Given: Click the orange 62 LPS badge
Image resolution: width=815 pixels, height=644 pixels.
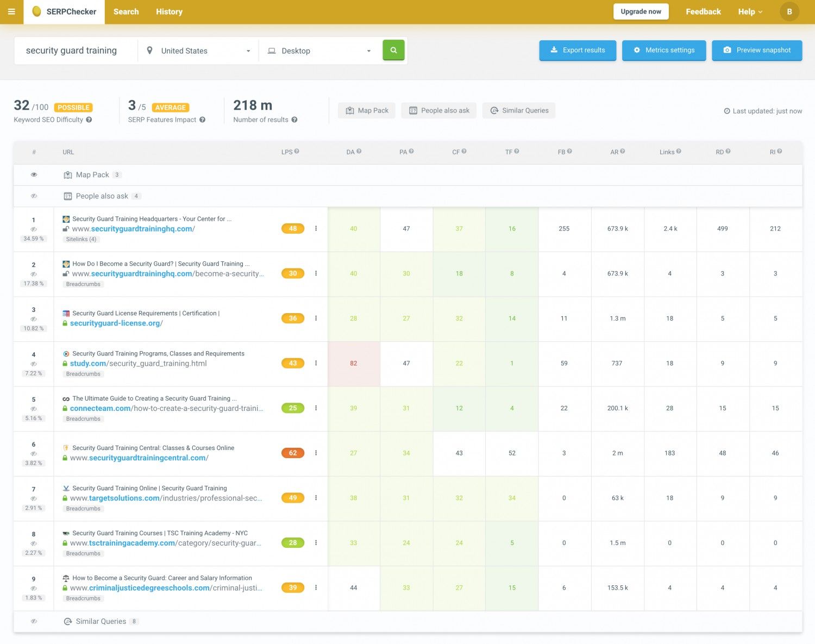Looking at the screenshot, I should tap(293, 453).
